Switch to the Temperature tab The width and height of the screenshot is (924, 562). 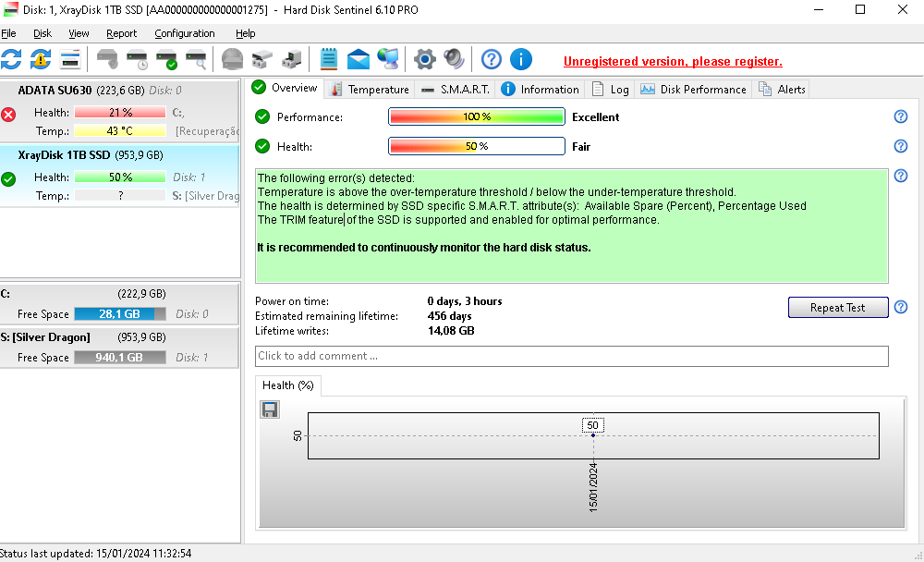tap(370, 89)
